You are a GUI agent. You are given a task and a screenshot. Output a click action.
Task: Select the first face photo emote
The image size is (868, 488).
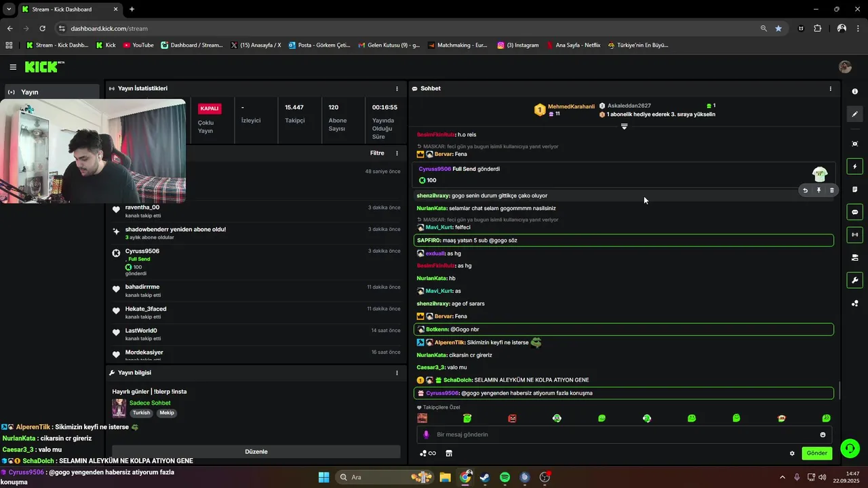(x=422, y=418)
